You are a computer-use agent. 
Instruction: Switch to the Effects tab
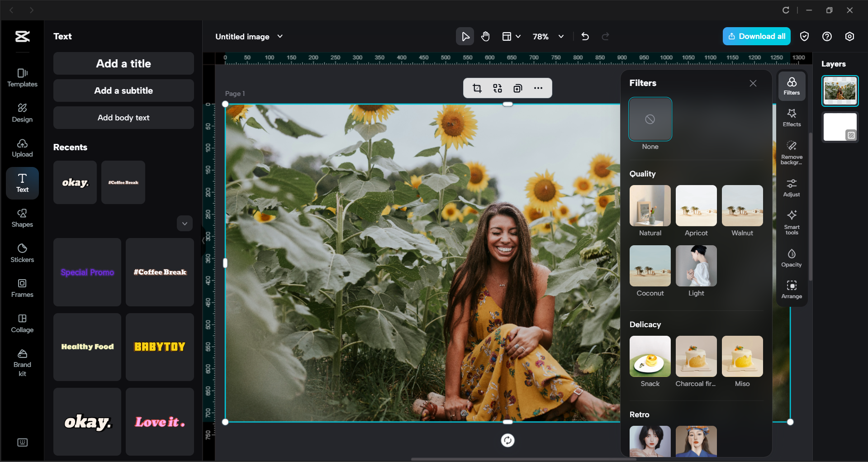point(791,118)
